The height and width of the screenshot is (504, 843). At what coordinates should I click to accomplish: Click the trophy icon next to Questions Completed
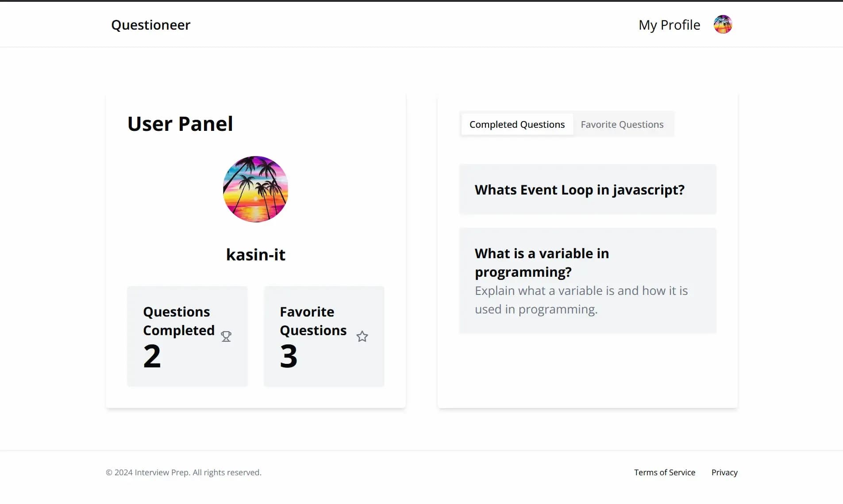click(226, 336)
